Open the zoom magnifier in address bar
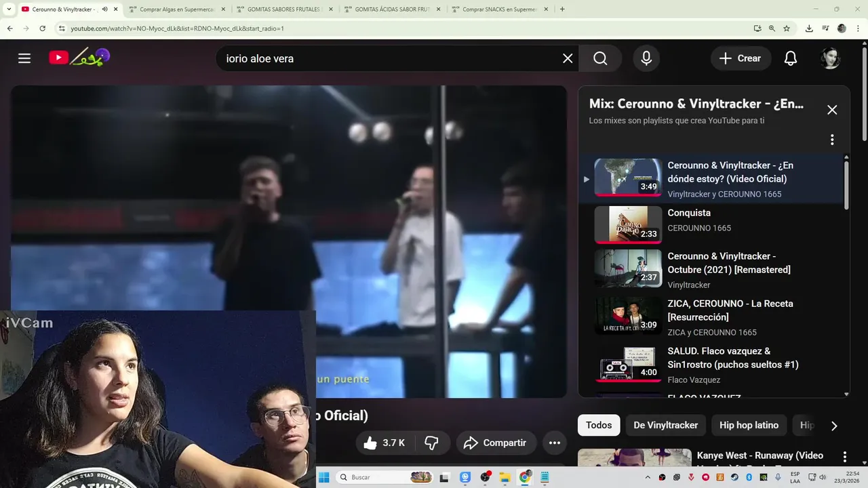868x488 pixels. 772,28
